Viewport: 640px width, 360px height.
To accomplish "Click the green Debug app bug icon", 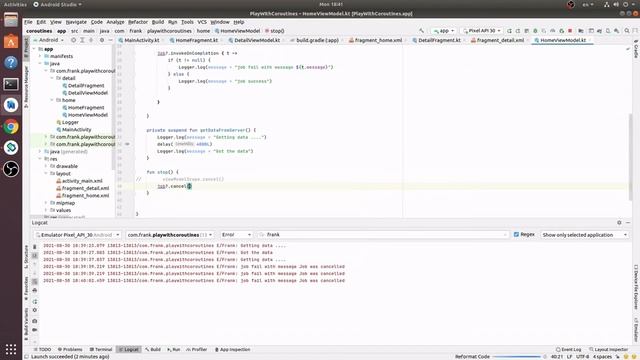I will (535, 31).
